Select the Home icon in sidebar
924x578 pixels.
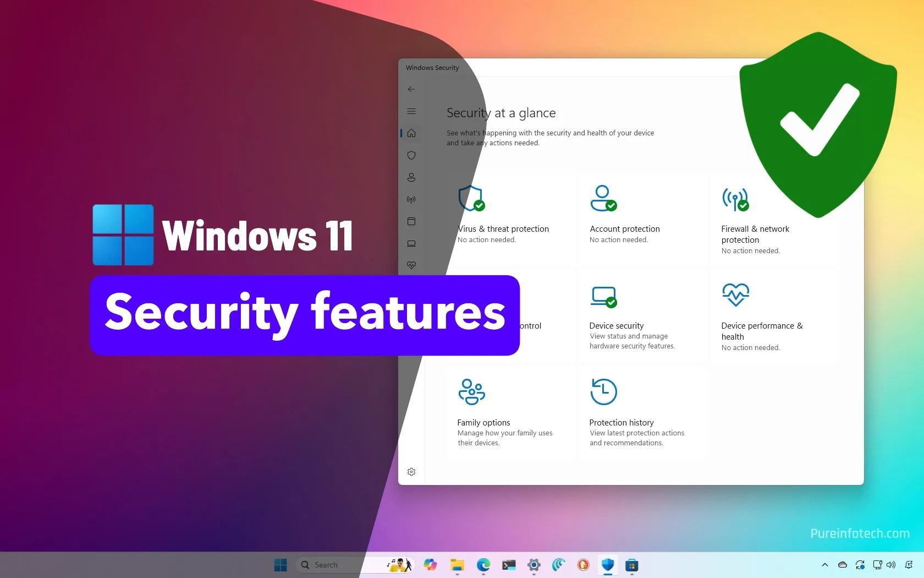pyautogui.click(x=411, y=133)
